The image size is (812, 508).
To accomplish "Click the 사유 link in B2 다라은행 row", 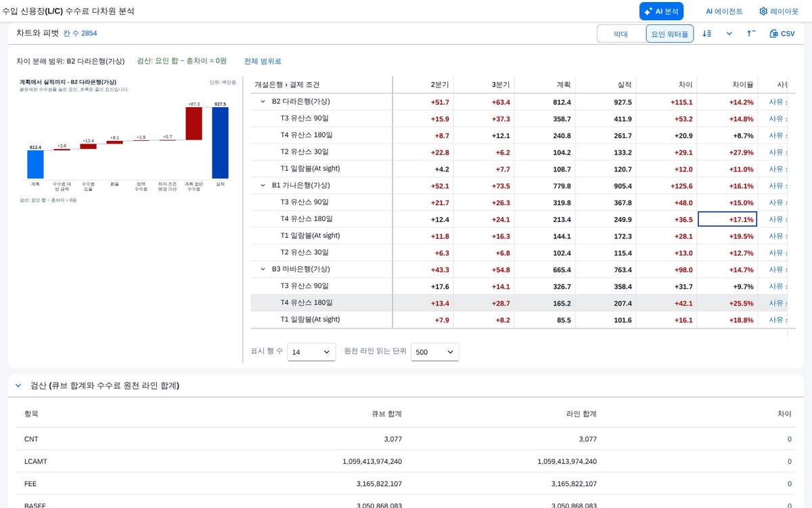I will click(x=777, y=102).
